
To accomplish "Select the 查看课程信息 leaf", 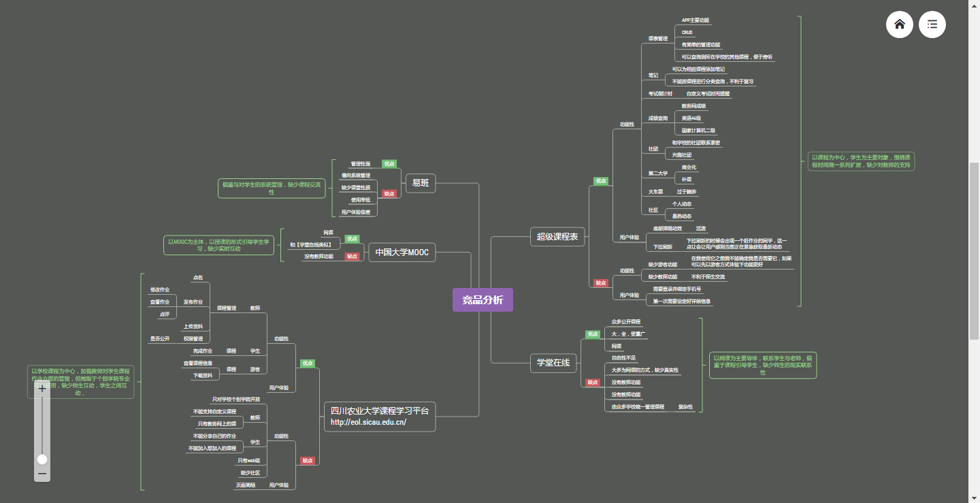I will tap(198, 363).
